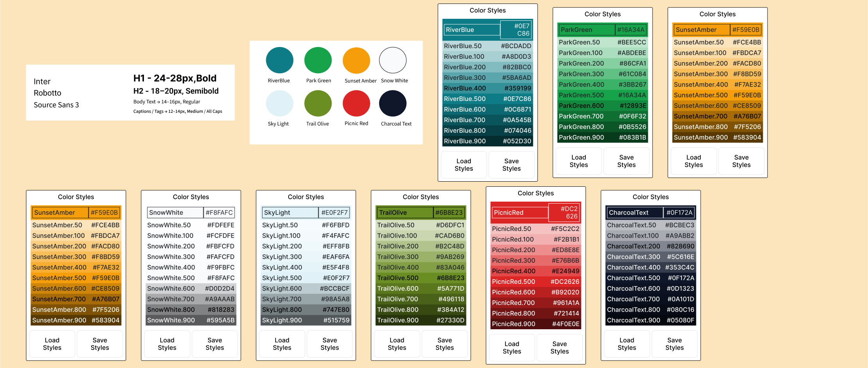Click the RiverBlue circle swatch

pos(280,60)
